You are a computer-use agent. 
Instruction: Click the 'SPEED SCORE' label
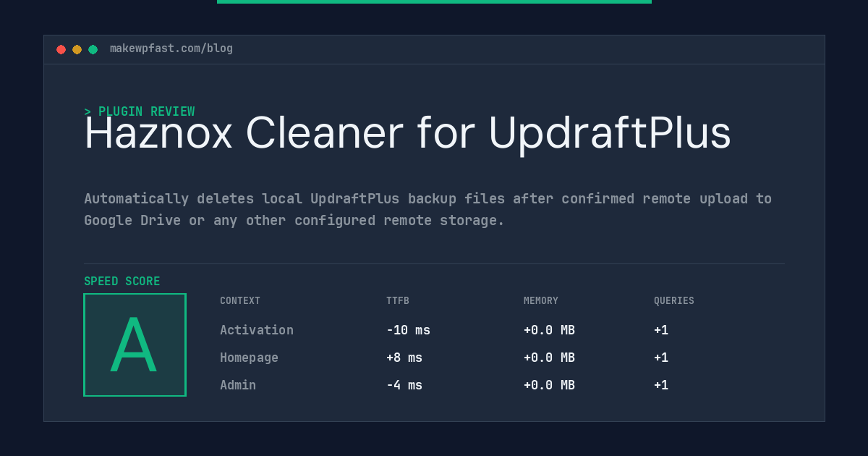(122, 282)
